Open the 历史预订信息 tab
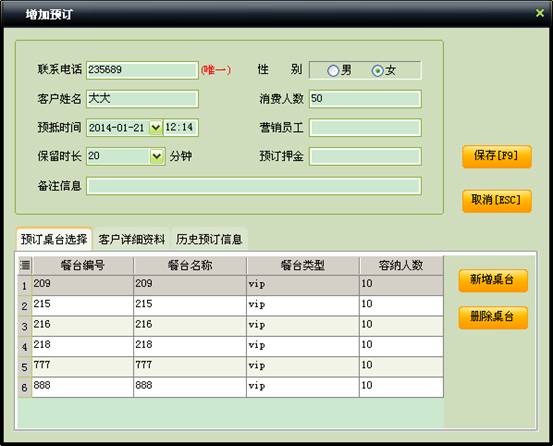This screenshot has height=446, width=553. pyautogui.click(x=209, y=239)
